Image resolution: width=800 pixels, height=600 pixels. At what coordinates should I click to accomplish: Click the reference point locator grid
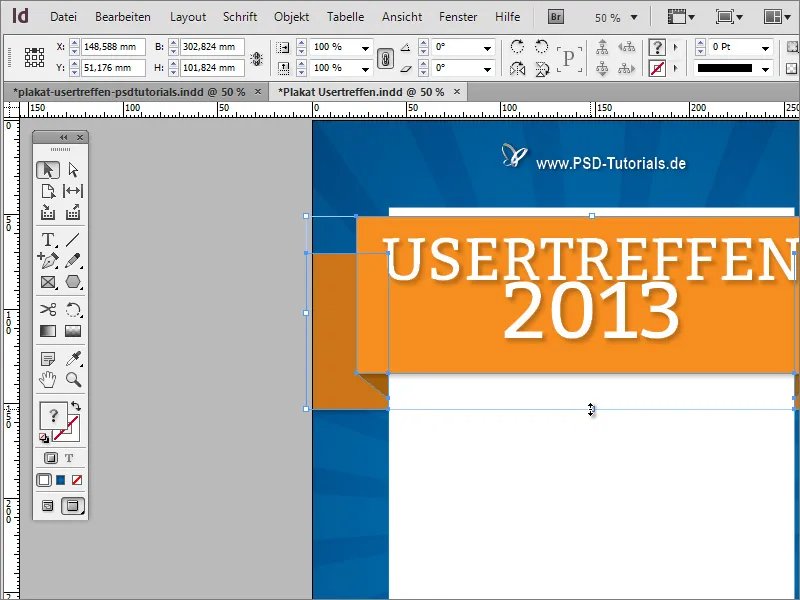pos(34,58)
